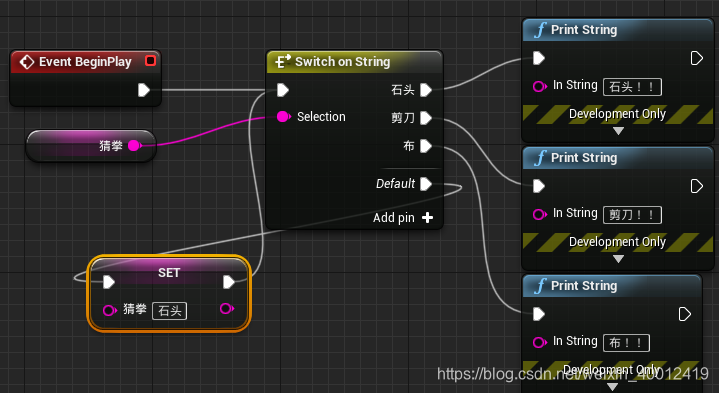This screenshot has height=393, width=719.
Task: Select the 猜拳 variable getter node
Action: [x=91, y=146]
